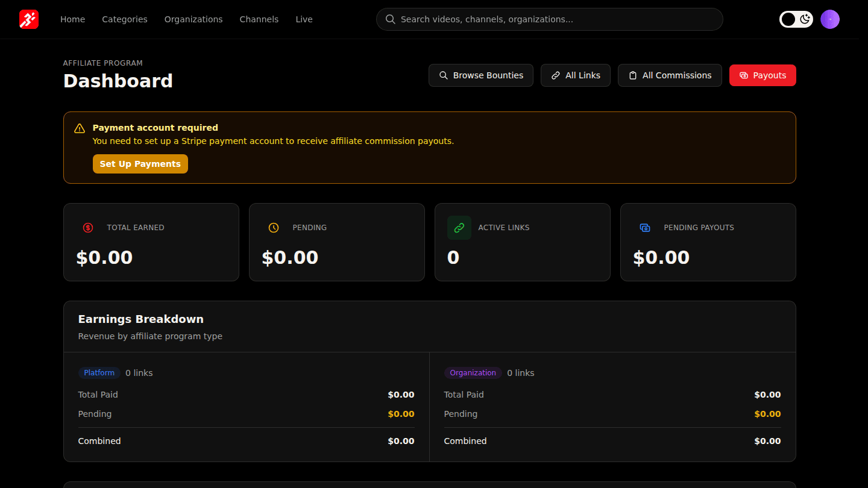The height and width of the screenshot is (488, 868).
Task: Click the search magnifier icon in search bar
Action: point(391,19)
